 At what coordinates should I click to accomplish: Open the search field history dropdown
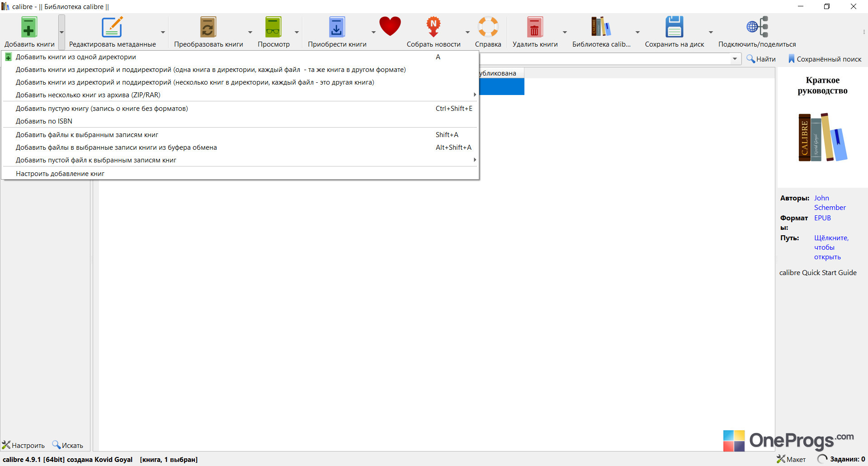pyautogui.click(x=735, y=59)
